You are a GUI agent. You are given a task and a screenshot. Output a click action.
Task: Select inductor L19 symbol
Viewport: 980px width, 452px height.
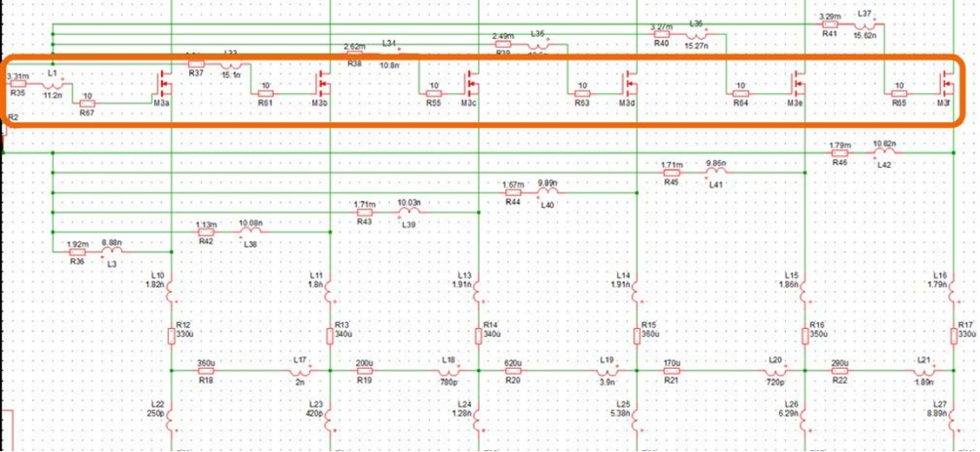point(607,371)
